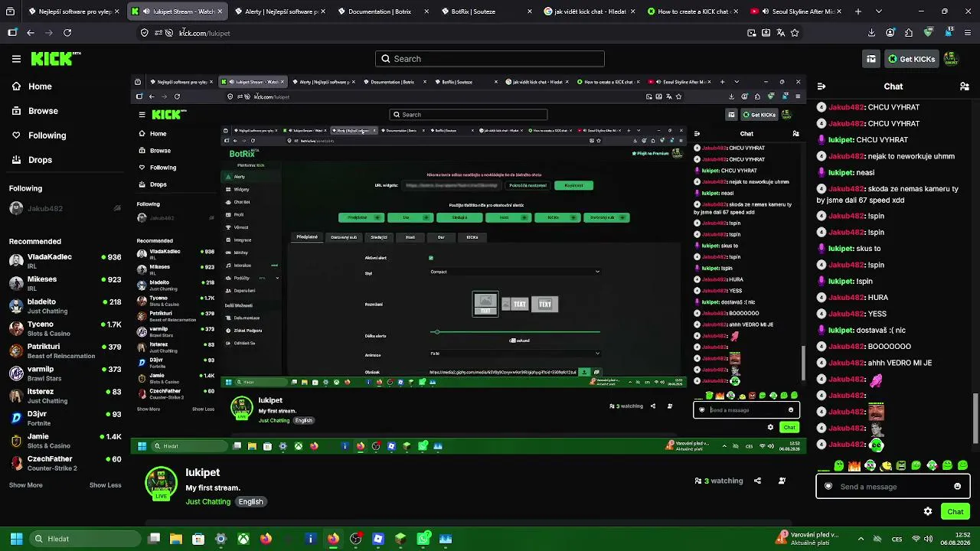Image resolution: width=980 pixels, height=551 pixels.
Task: Switch to the How to create a KICK chat tab
Action: pos(693,11)
